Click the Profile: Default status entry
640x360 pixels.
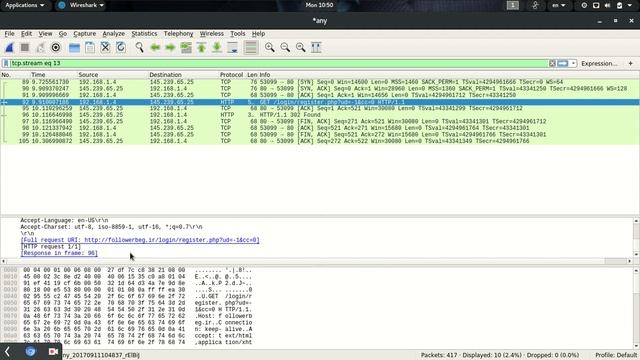pos(616,355)
